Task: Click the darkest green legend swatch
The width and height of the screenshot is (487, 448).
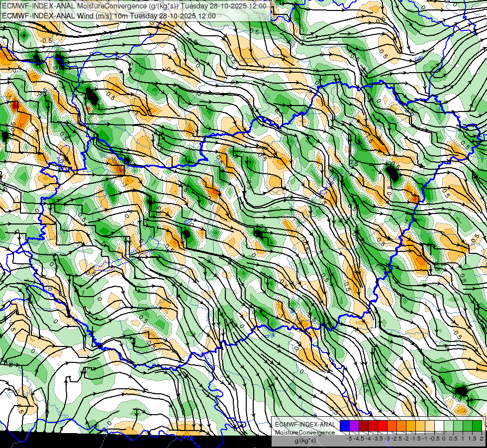Action: click(x=477, y=426)
